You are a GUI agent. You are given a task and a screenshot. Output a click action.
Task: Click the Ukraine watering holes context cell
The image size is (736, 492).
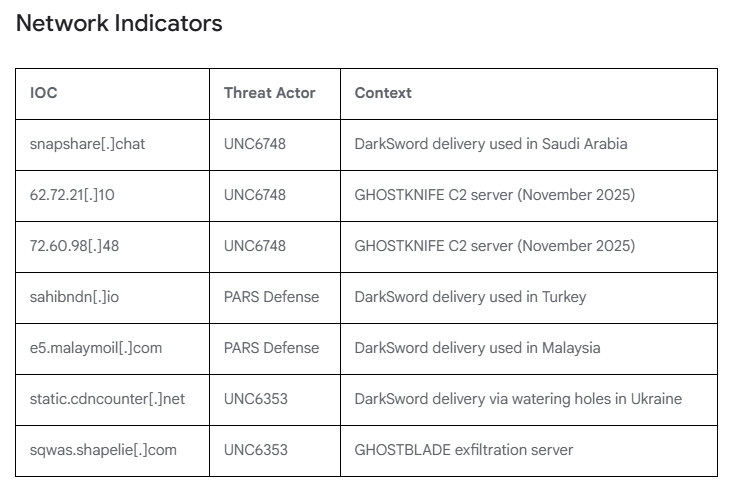518,399
